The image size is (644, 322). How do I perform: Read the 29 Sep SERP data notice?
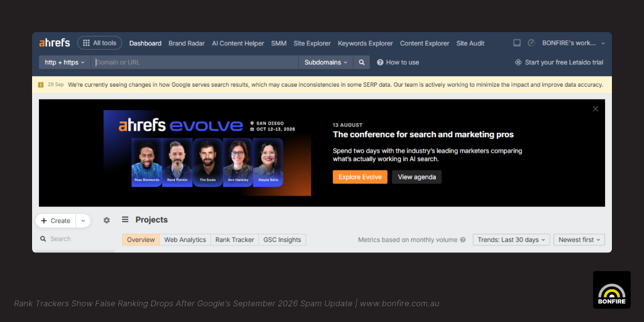click(335, 85)
